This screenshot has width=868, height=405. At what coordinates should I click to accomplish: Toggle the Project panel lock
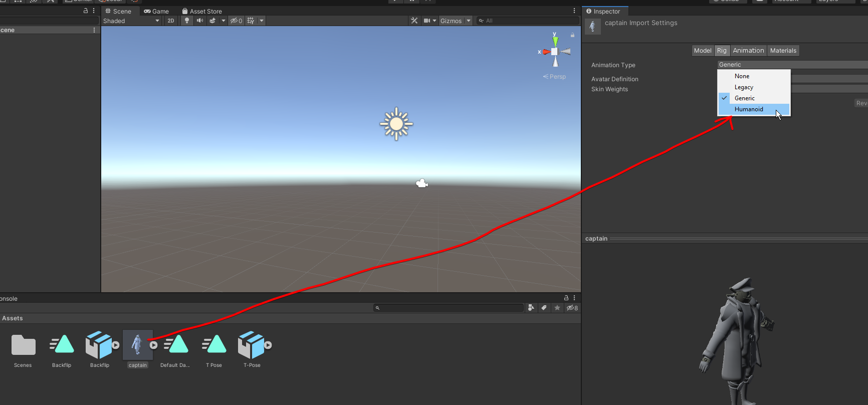click(566, 298)
